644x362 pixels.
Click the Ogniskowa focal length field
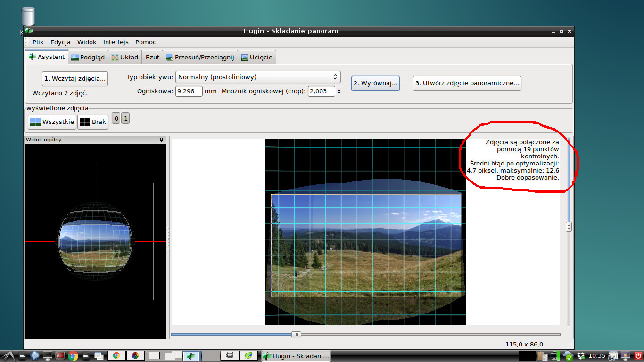pos(189,91)
